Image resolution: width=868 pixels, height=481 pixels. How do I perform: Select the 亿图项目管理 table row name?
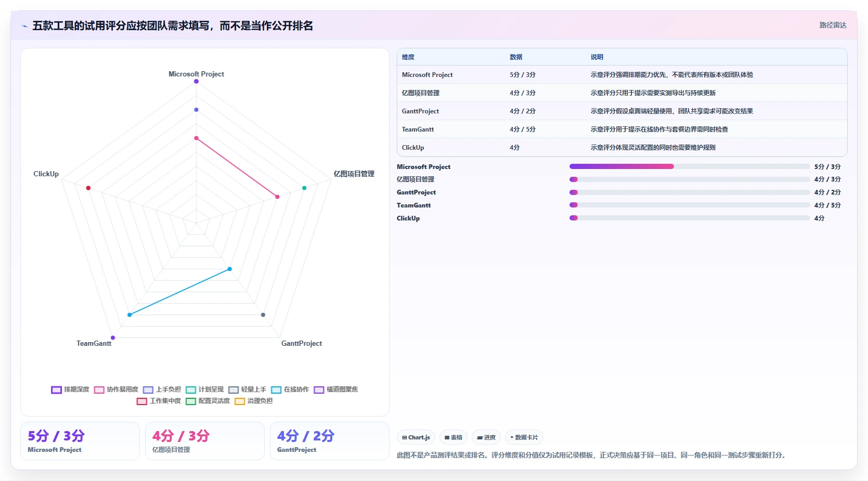click(421, 93)
